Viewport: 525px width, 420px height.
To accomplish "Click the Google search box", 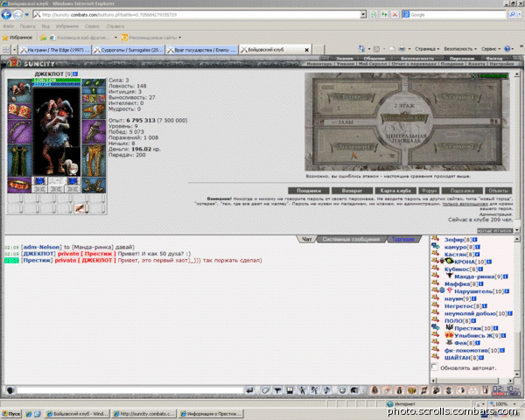I will 458,14.
